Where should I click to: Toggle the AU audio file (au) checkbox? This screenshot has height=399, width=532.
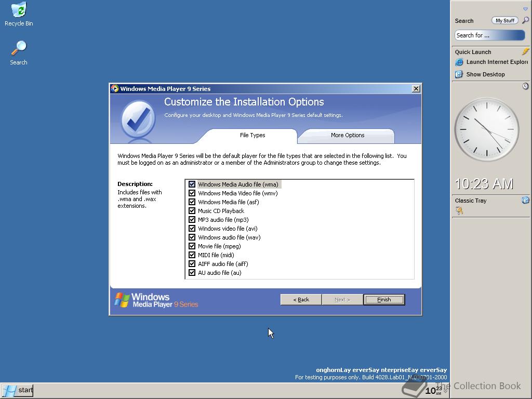coord(192,272)
